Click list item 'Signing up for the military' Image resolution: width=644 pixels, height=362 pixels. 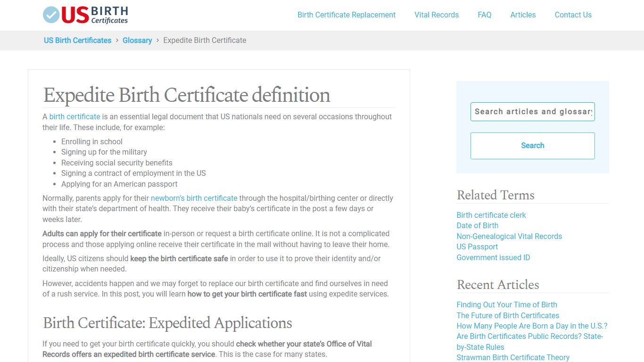coord(104,152)
